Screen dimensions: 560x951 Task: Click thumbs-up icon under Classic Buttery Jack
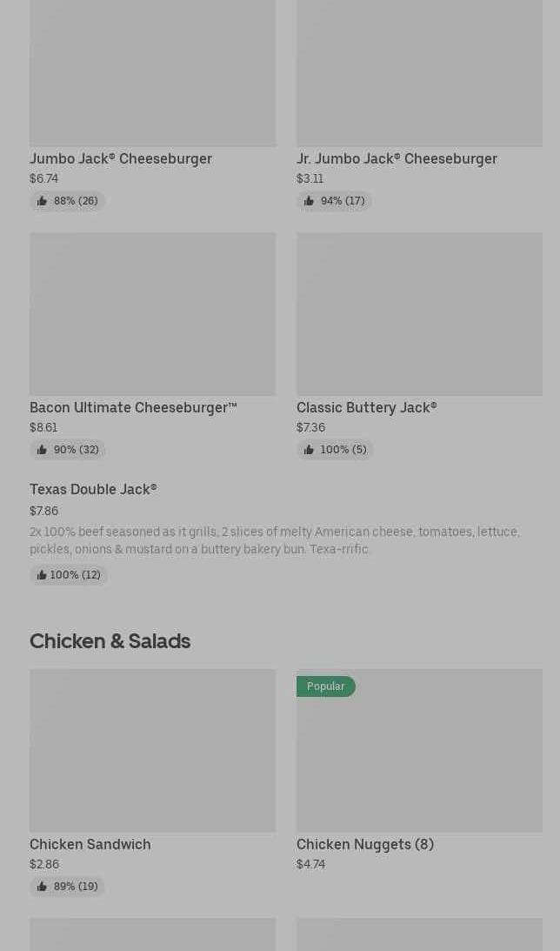pos(309,450)
